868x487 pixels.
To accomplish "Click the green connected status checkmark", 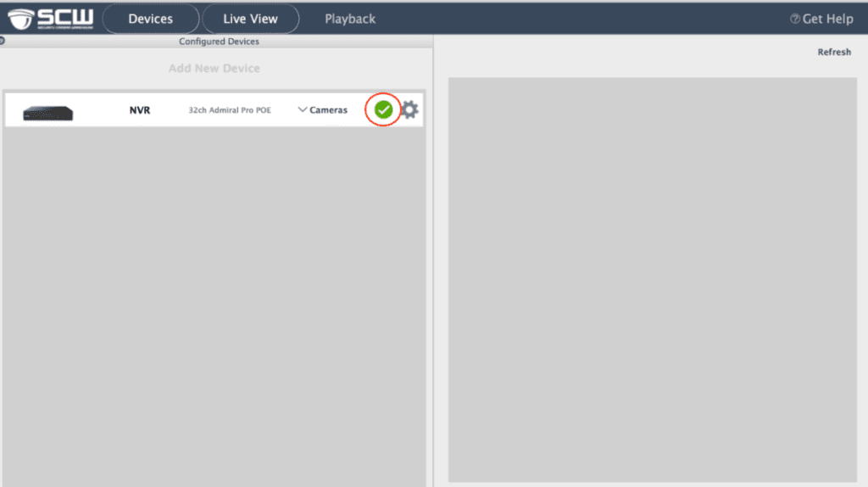I will pos(383,109).
